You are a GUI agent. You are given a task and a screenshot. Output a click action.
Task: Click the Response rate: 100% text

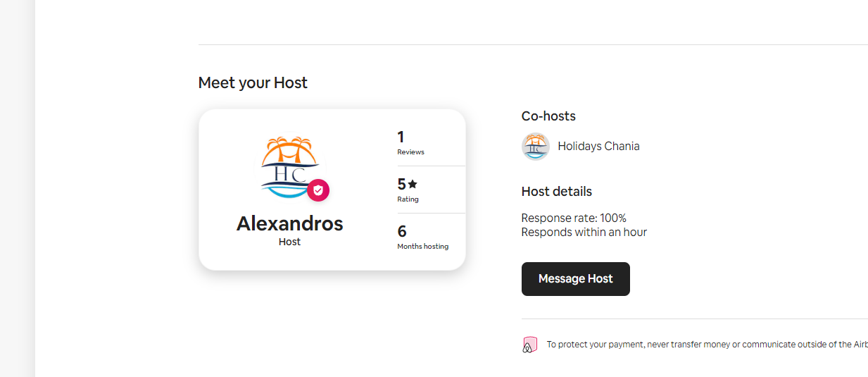574,218
